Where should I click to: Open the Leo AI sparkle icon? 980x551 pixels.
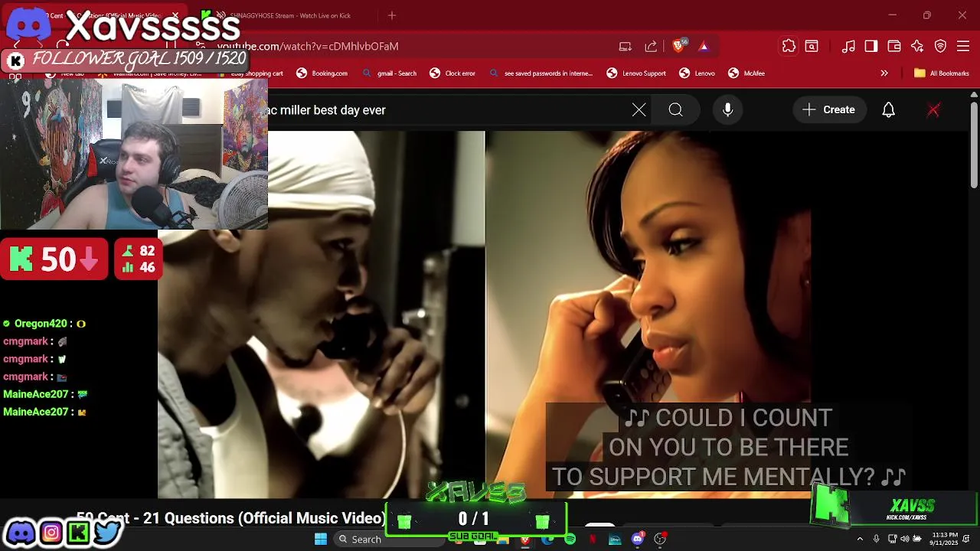pos(917,46)
